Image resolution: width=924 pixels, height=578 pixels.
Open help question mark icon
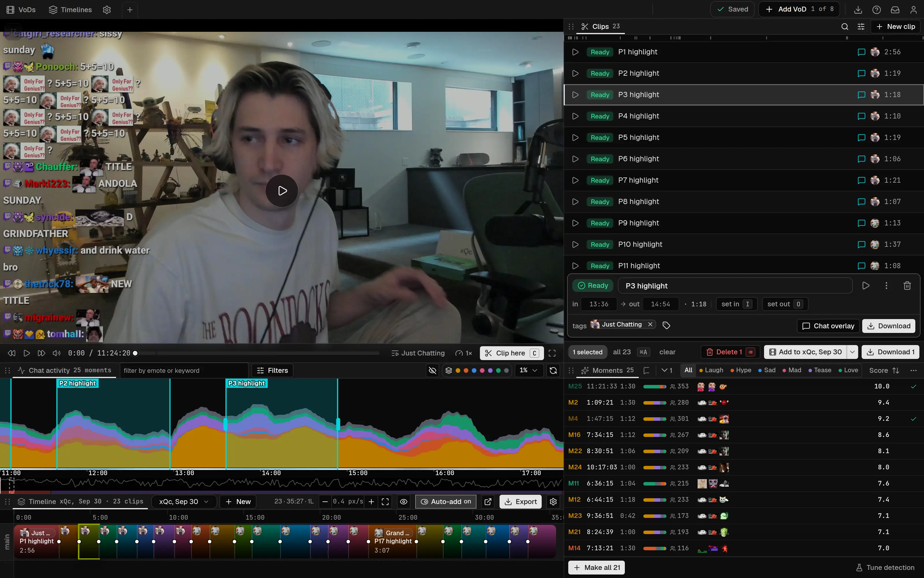coord(877,10)
